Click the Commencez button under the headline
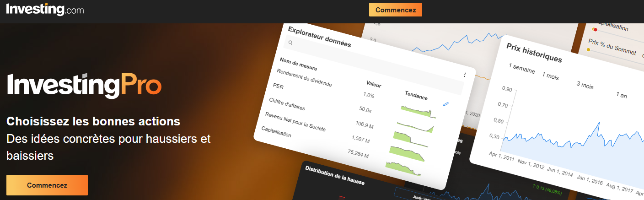 pos(47,185)
